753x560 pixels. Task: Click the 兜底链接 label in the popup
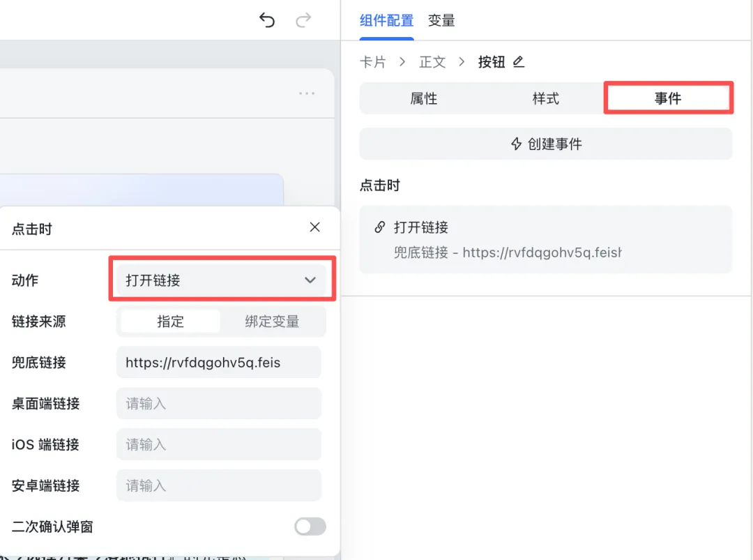tap(39, 363)
